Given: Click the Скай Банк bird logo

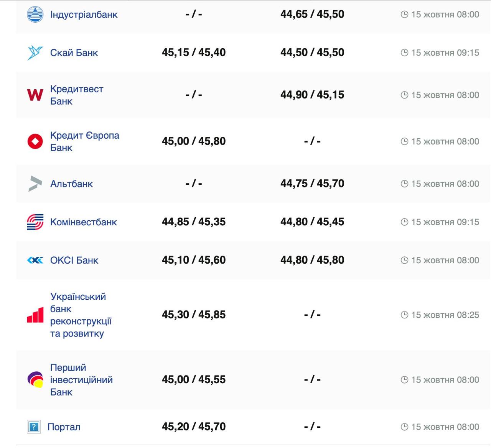Looking at the screenshot, I should click(x=35, y=53).
